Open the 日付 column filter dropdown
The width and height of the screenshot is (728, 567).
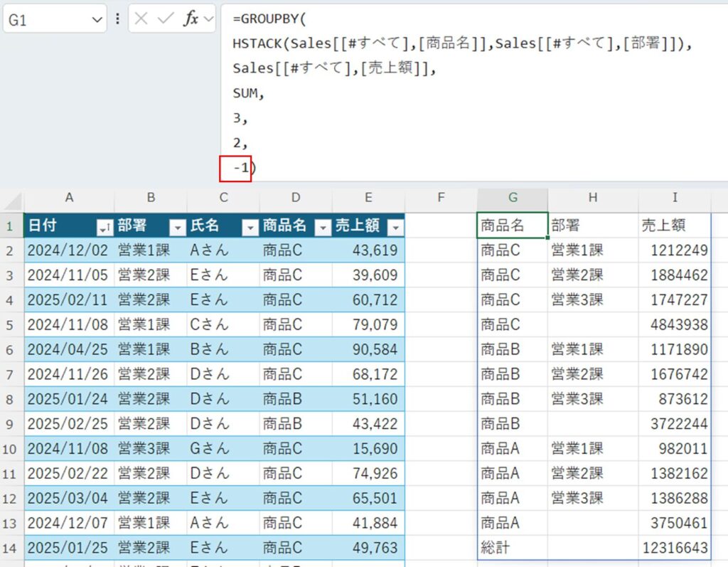[105, 228]
